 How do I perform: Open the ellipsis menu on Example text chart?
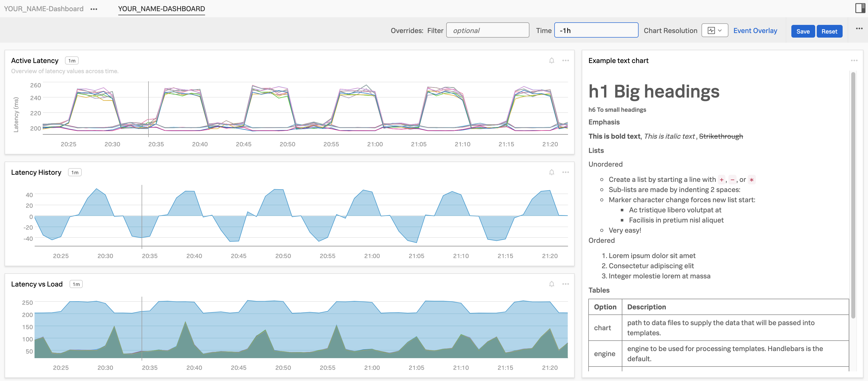tap(855, 60)
